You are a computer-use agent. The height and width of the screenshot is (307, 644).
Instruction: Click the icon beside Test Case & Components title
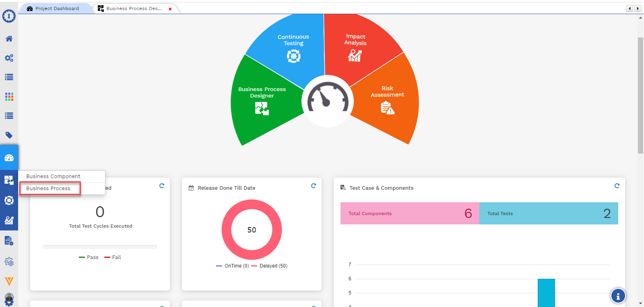coord(343,188)
